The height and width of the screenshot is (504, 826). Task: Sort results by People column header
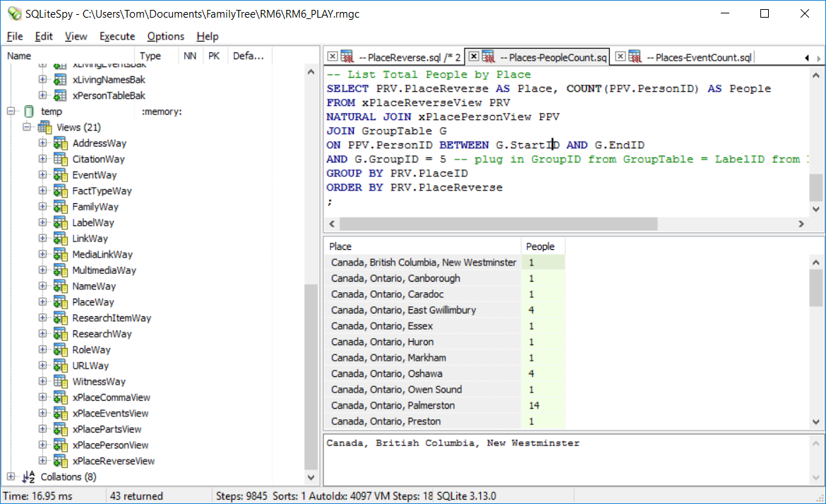pos(543,246)
